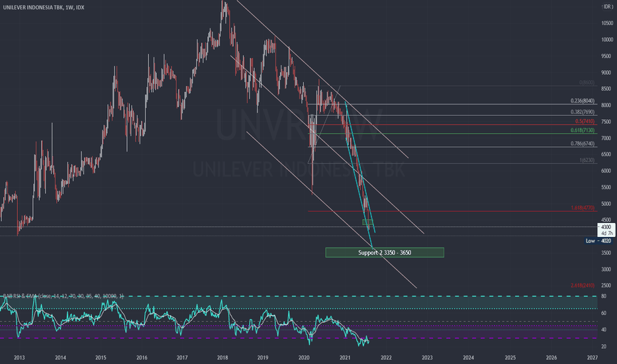
Task: Click 7000 on the price axis
Action: coord(606,138)
